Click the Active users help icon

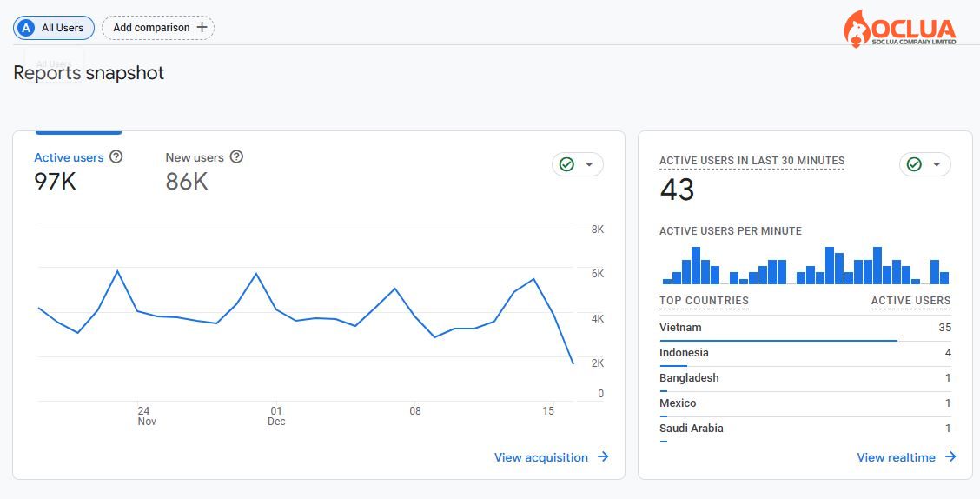coord(116,157)
